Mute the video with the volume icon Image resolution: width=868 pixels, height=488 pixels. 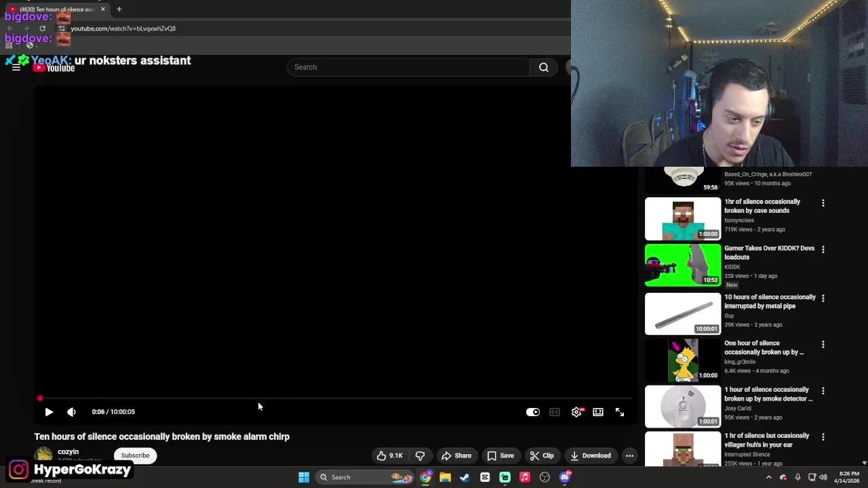(x=71, y=411)
